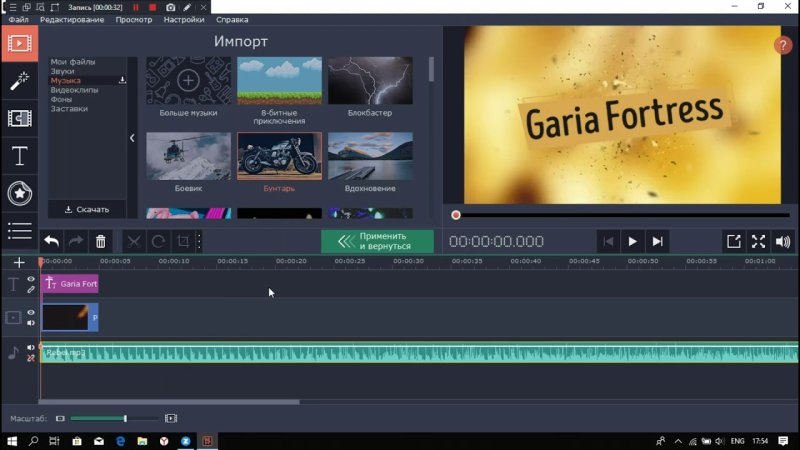Open the Stickers star icon panel
Screen dimensions: 800x450
(19, 193)
